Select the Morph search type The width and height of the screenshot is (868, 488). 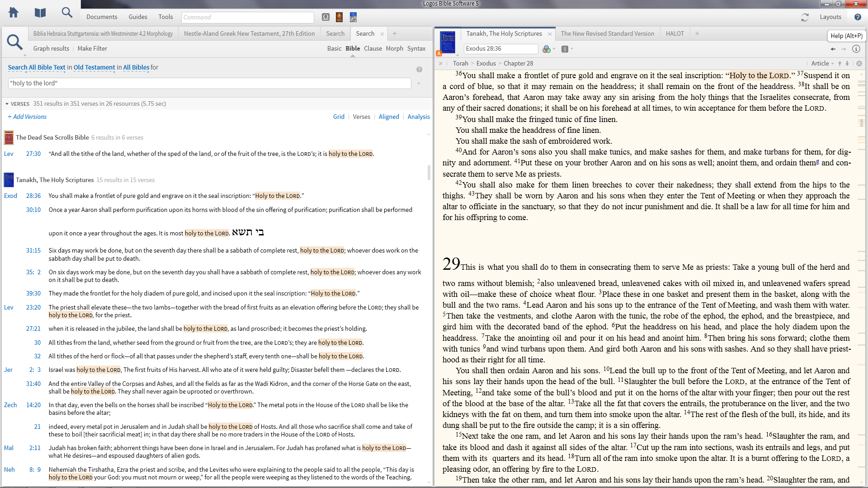tap(394, 48)
